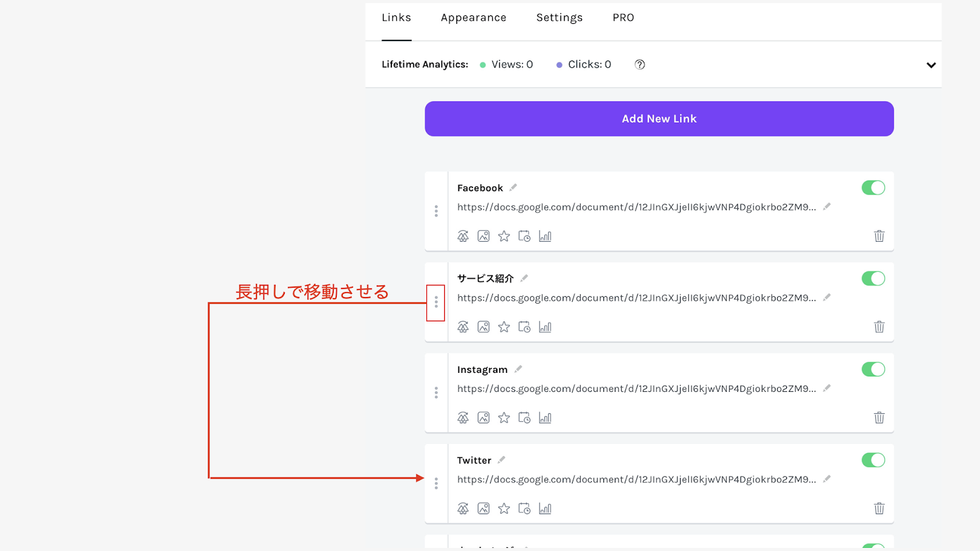The height and width of the screenshot is (551, 980).
Task: Open analytics chart icon on Twitter card
Action: 545,508
